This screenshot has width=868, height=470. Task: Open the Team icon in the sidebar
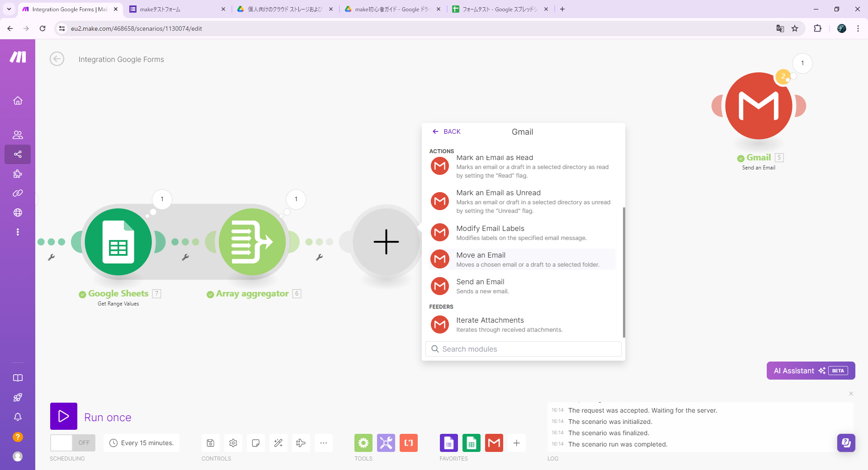18,135
